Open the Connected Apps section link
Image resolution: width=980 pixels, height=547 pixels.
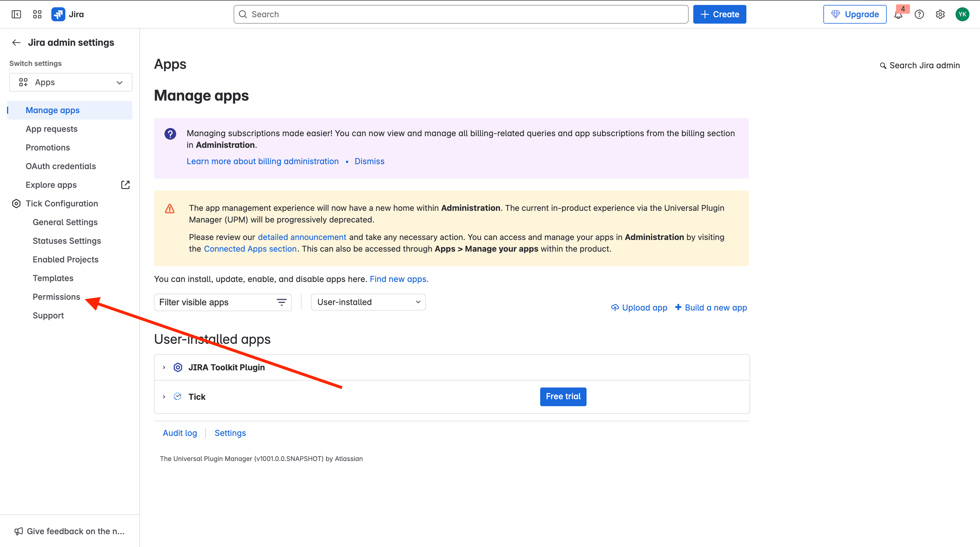[250, 249]
